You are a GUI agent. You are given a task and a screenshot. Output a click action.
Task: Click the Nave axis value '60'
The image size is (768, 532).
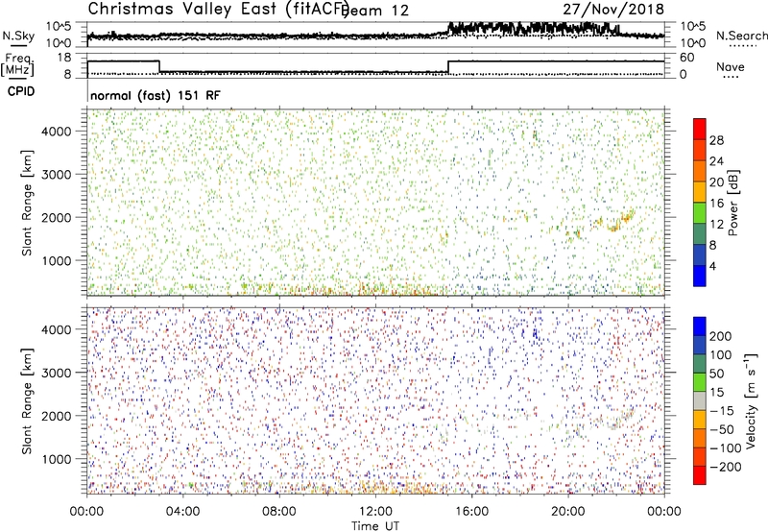point(686,58)
